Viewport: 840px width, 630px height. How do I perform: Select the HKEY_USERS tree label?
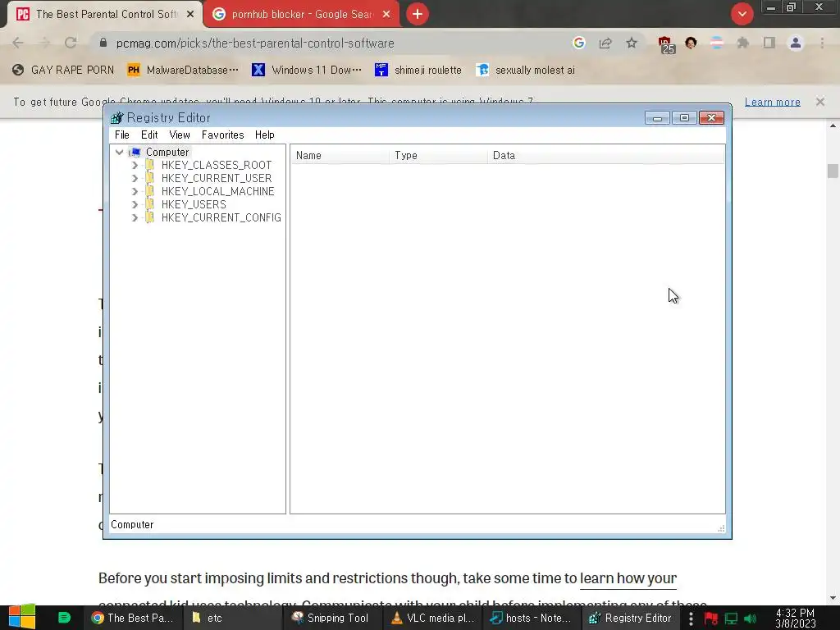coord(194,204)
